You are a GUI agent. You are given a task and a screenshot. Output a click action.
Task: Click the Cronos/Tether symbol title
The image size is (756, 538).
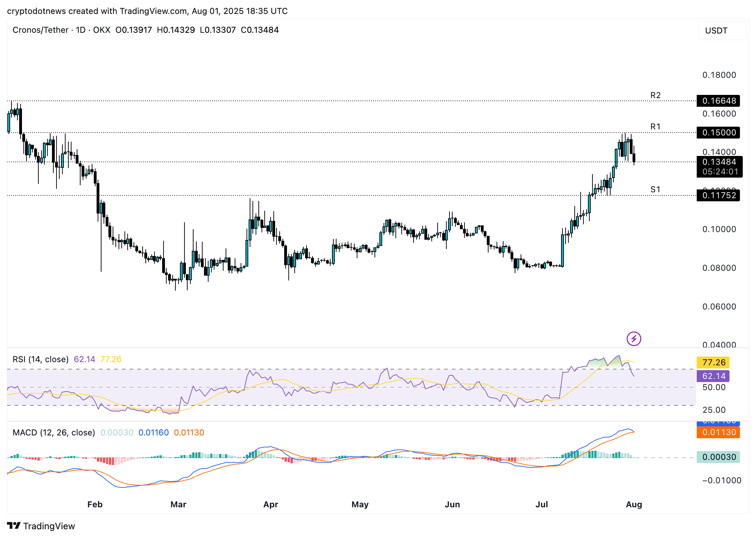40,30
